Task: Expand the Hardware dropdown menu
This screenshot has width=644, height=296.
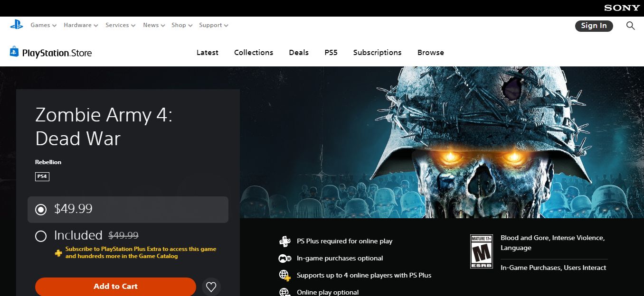Action: [81, 25]
